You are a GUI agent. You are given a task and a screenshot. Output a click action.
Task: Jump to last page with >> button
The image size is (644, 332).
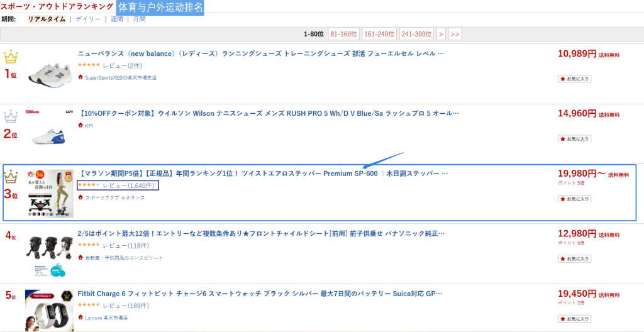[455, 34]
